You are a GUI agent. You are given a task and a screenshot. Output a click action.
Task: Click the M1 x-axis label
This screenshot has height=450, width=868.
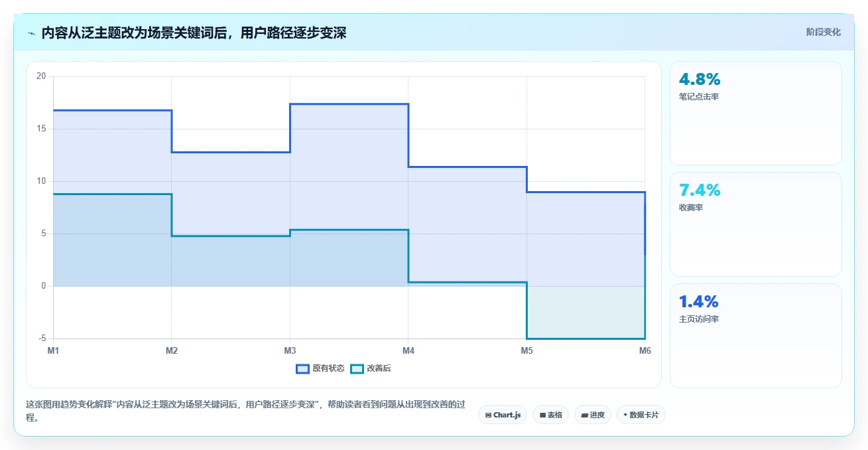[53, 350]
